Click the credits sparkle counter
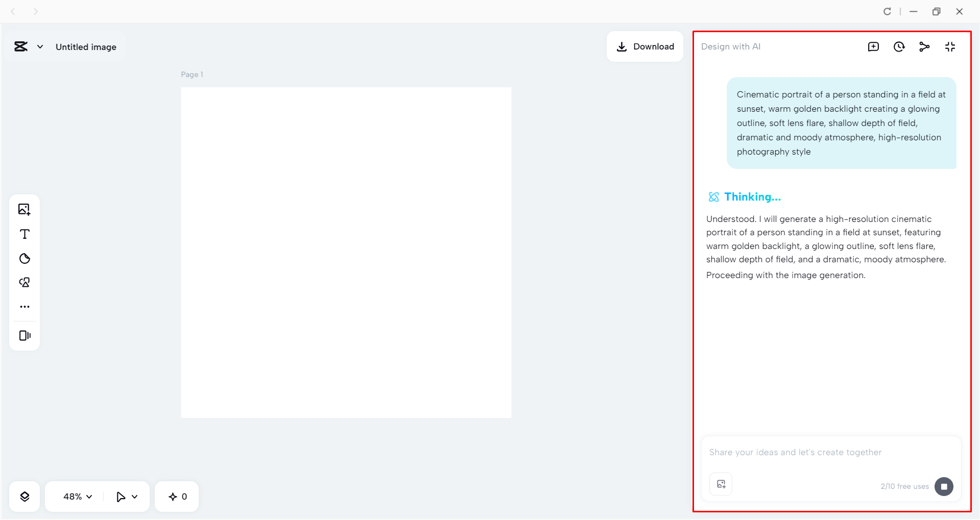The image size is (980, 520). (x=177, y=497)
